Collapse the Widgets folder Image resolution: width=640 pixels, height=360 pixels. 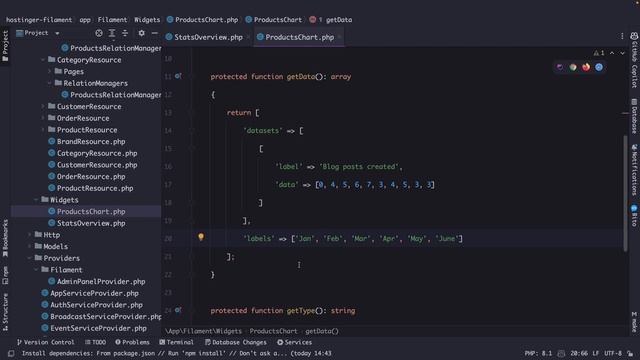click(36, 200)
